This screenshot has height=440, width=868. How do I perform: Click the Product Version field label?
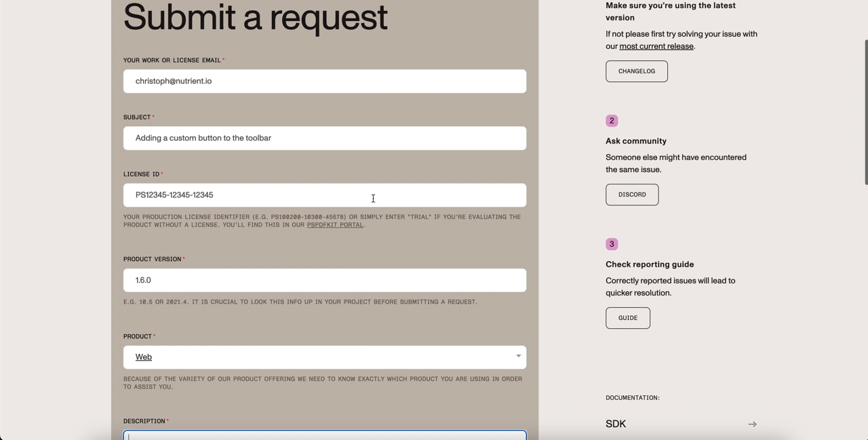(154, 259)
